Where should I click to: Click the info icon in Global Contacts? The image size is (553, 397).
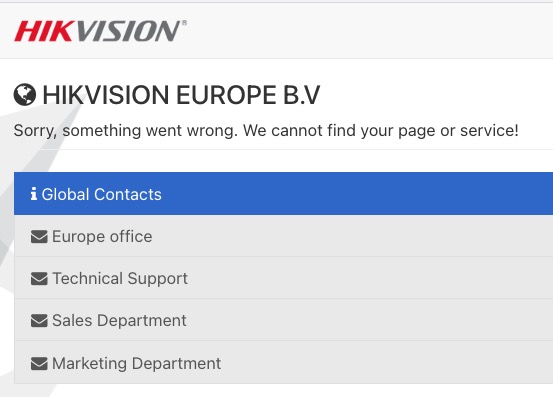pyautogui.click(x=34, y=194)
